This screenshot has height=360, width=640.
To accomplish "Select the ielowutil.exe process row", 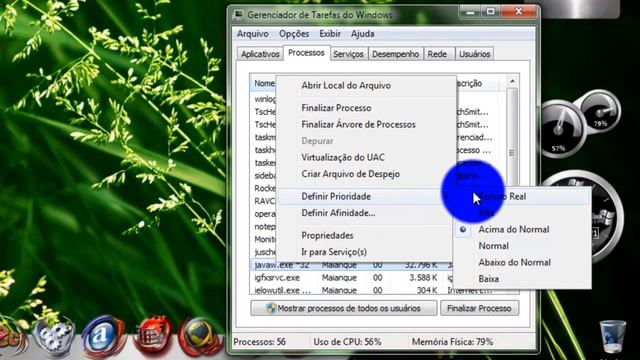I will click(x=351, y=290).
